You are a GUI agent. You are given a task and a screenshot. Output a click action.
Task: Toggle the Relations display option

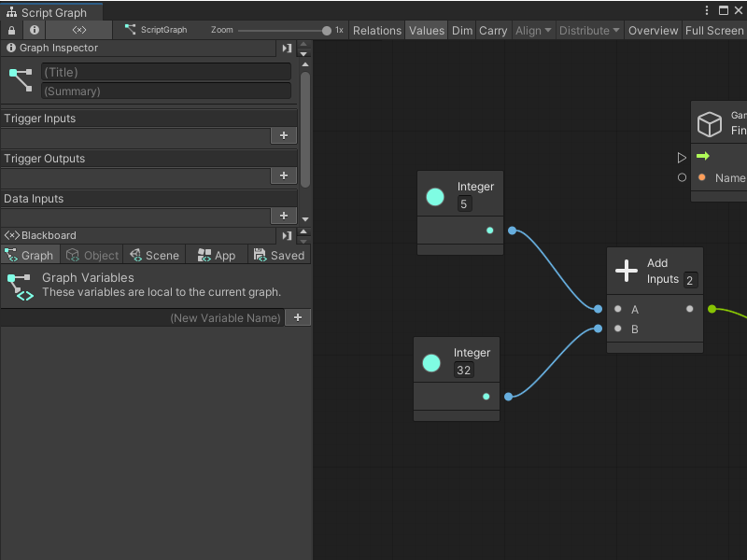pos(377,30)
